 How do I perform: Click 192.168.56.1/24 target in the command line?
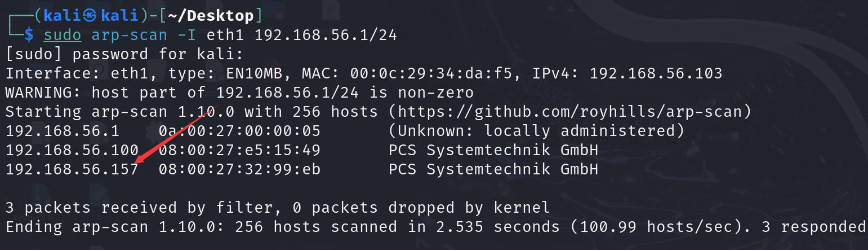326,35
